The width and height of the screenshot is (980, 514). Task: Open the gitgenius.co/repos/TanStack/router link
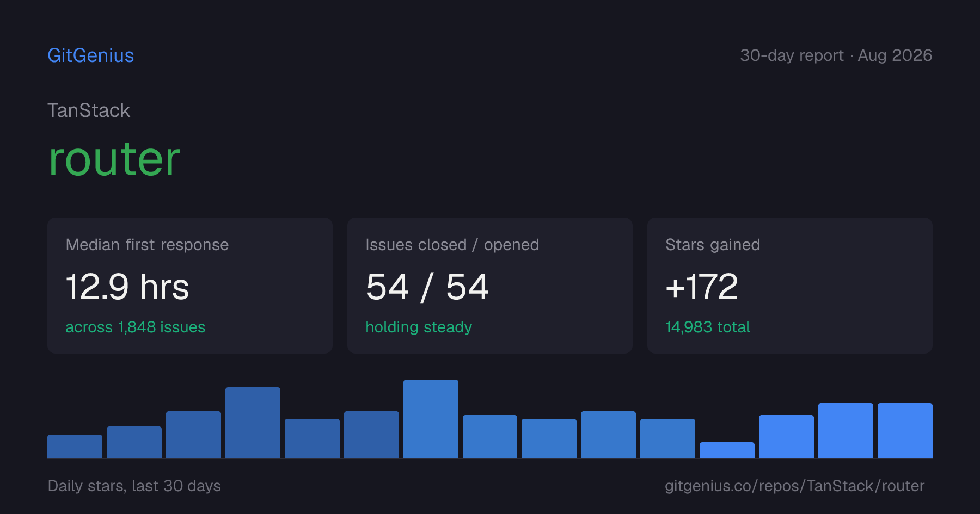(x=794, y=486)
